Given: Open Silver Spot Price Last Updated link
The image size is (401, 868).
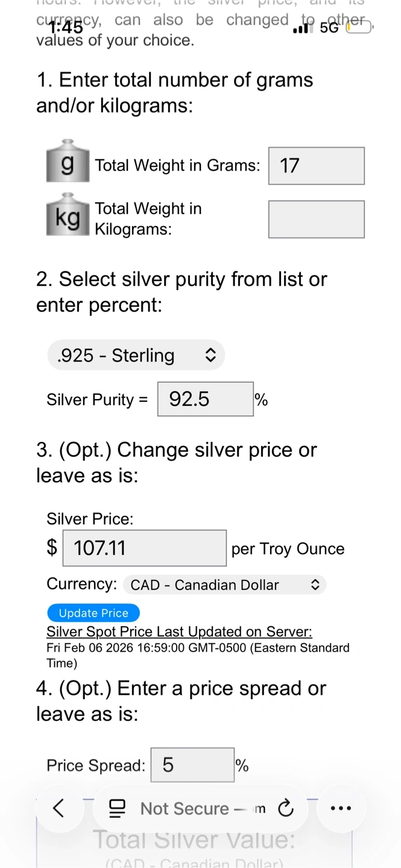Looking at the screenshot, I should [179, 632].
